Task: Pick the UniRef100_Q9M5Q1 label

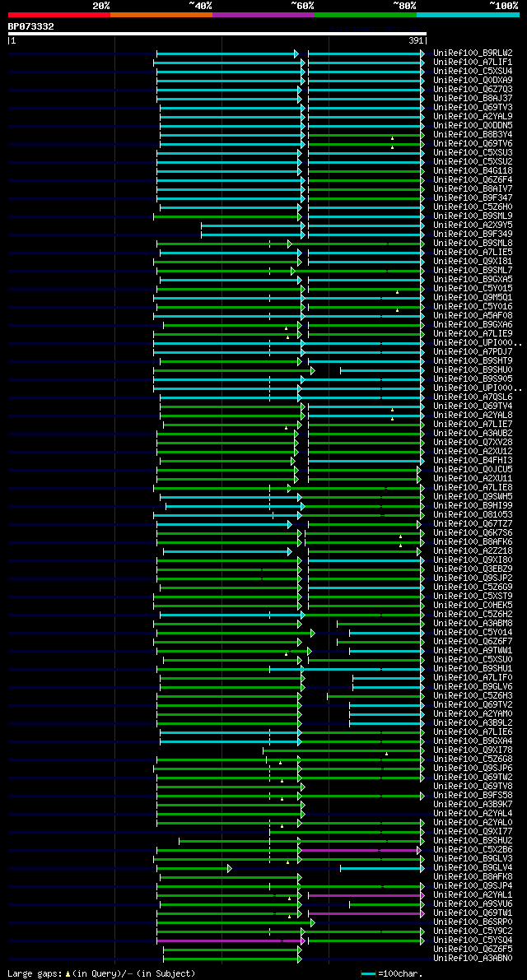Action: pyautogui.click(x=473, y=298)
